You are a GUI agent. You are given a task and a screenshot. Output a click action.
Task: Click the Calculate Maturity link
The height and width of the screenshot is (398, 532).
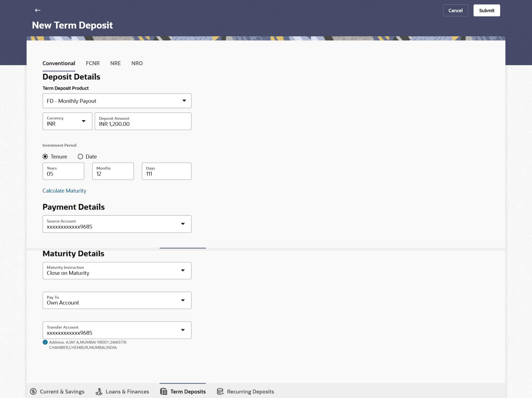click(x=64, y=191)
